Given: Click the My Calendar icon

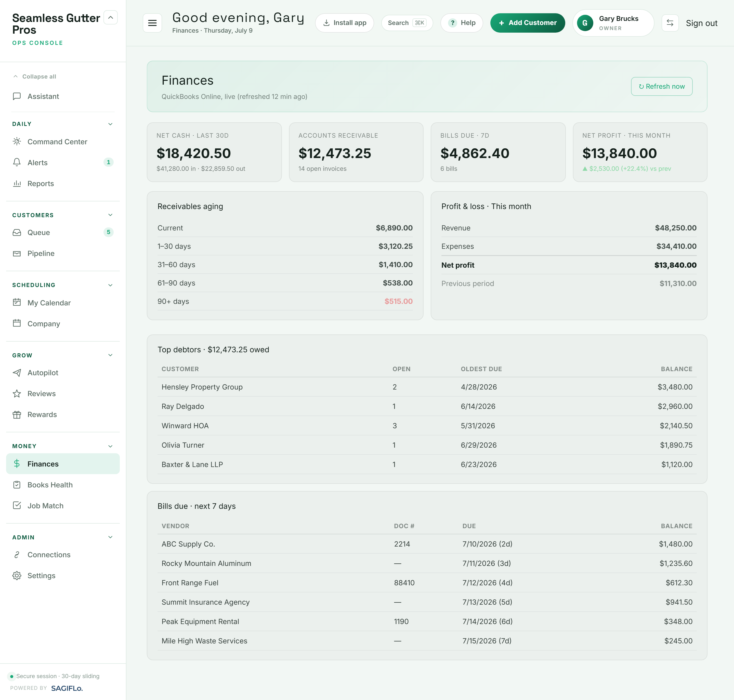Looking at the screenshot, I should [x=17, y=302].
